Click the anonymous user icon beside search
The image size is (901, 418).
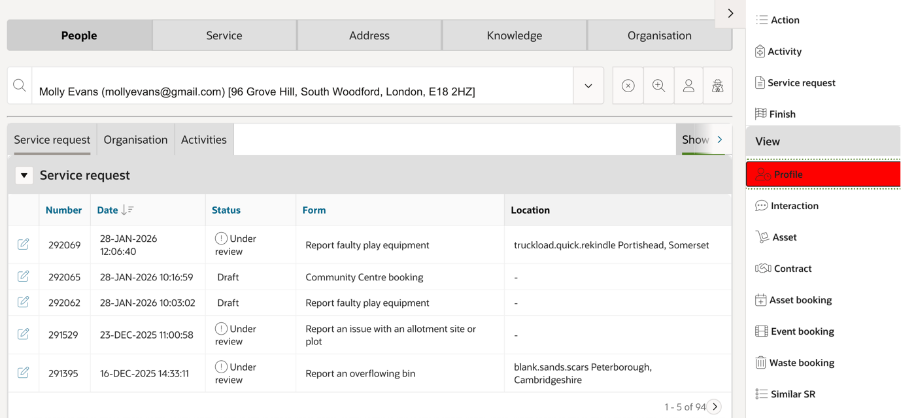[718, 86]
